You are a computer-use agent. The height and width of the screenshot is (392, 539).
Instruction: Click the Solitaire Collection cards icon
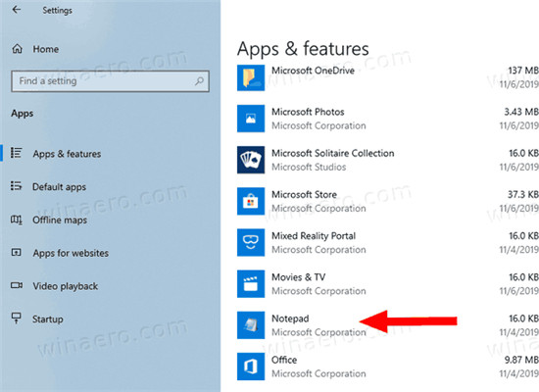251,160
